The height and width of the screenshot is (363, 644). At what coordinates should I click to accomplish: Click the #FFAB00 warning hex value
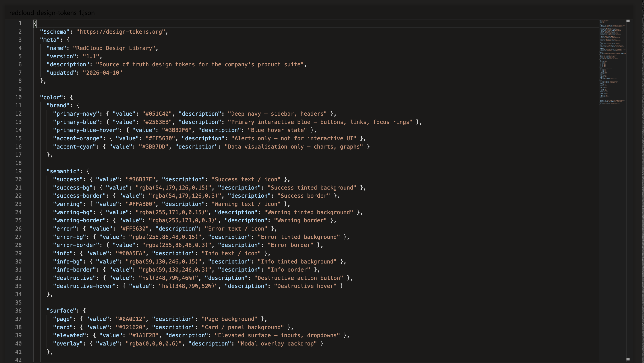tap(141, 204)
